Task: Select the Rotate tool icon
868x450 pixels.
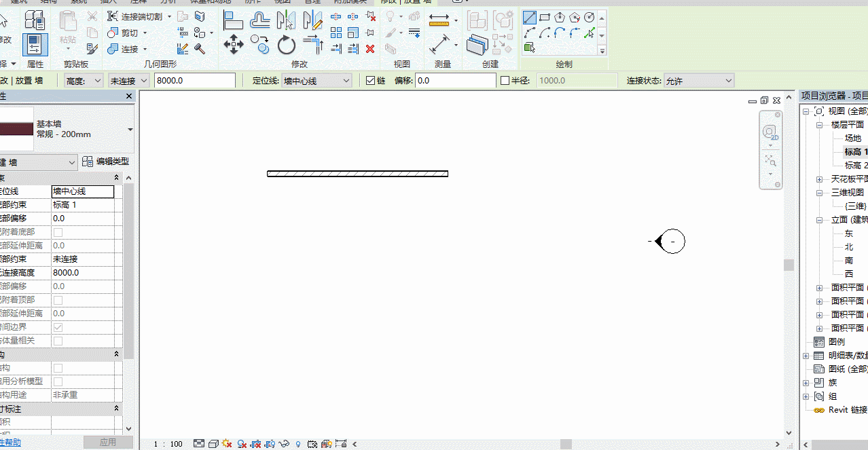Action: pyautogui.click(x=286, y=45)
